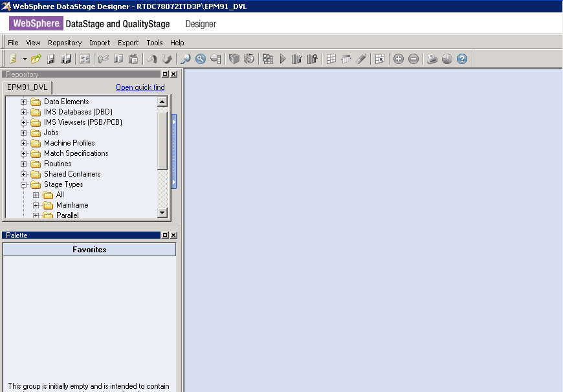
Task: Expand the All subfolder
Action: point(36,195)
